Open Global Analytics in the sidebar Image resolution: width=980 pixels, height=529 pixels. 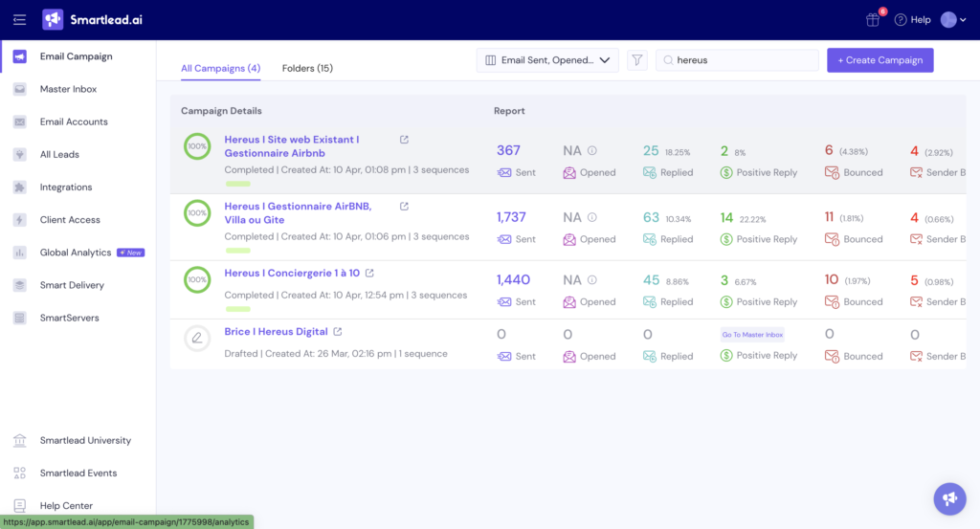tap(76, 253)
